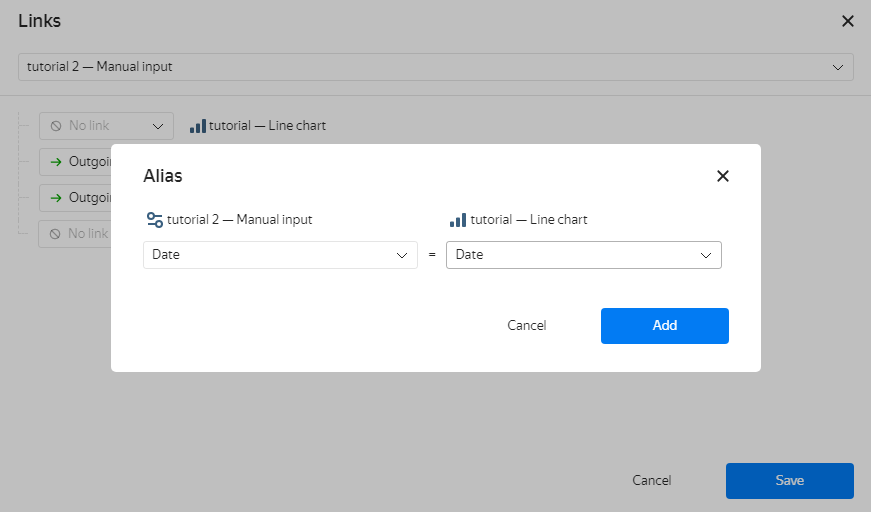This screenshot has height=512, width=871.
Task: Click the first Outgoing green arrow icon
Action: (56, 162)
